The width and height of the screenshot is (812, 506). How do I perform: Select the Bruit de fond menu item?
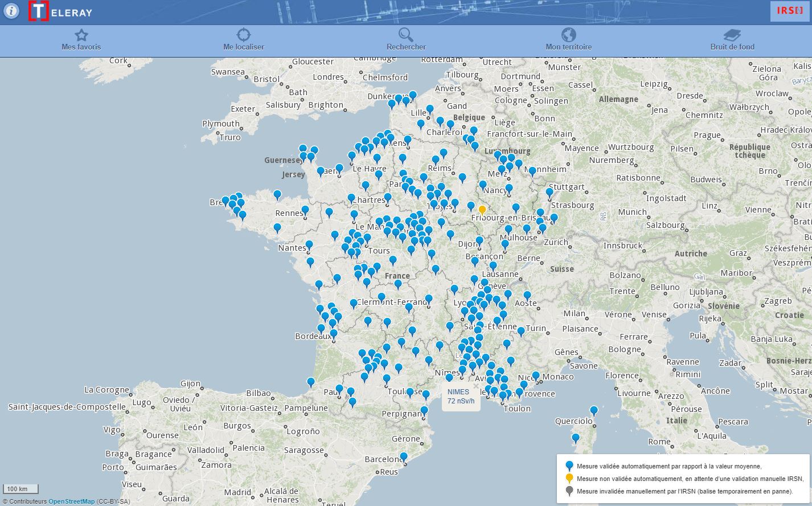pyautogui.click(x=732, y=39)
